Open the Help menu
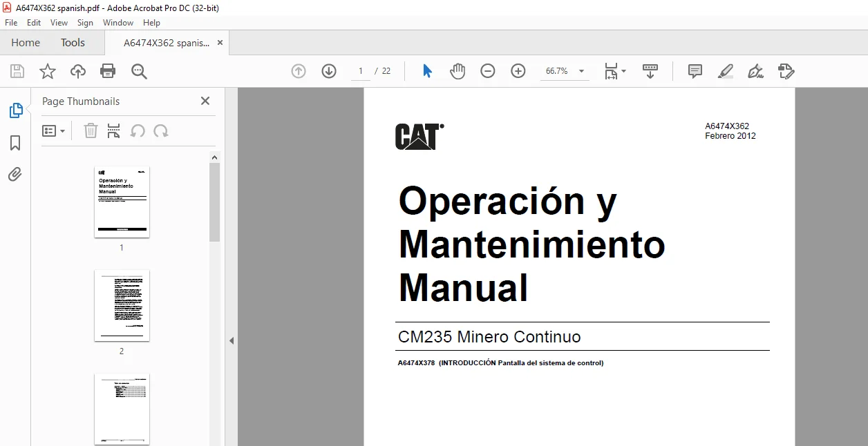This screenshot has height=446, width=868. (x=151, y=23)
